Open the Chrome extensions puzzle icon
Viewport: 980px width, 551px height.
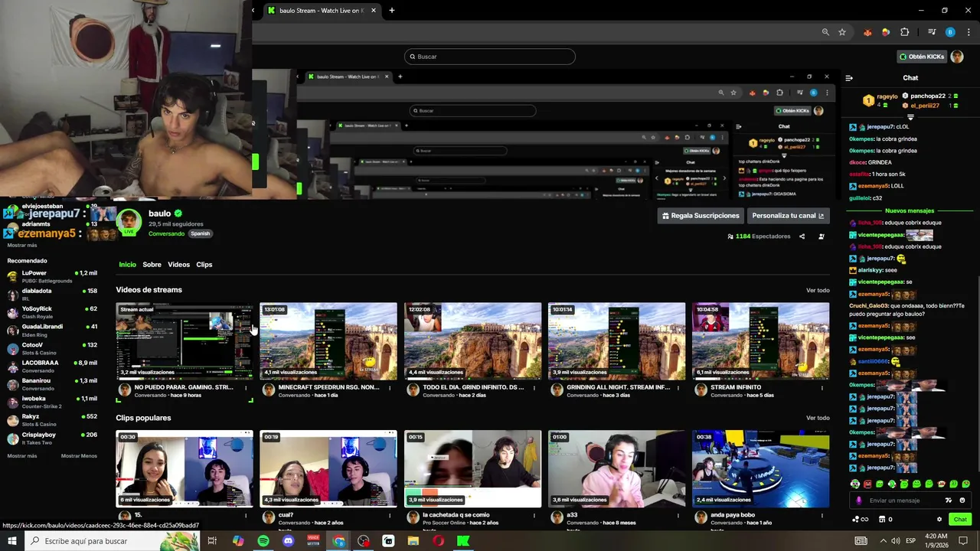(x=905, y=32)
